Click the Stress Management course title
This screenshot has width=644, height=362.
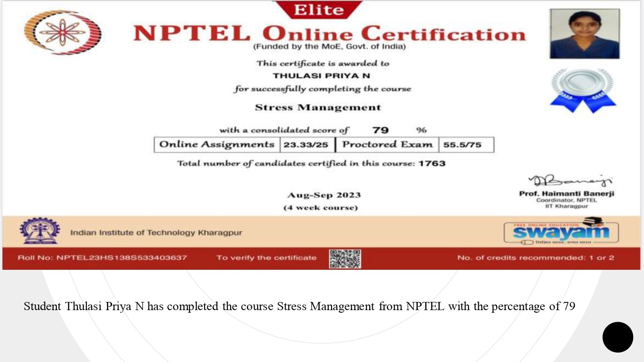coord(318,107)
